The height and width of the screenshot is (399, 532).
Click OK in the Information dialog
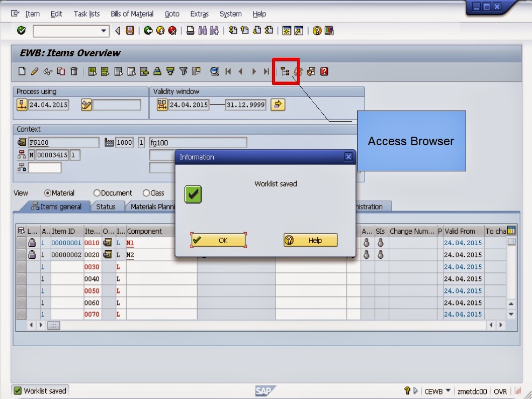coord(218,240)
